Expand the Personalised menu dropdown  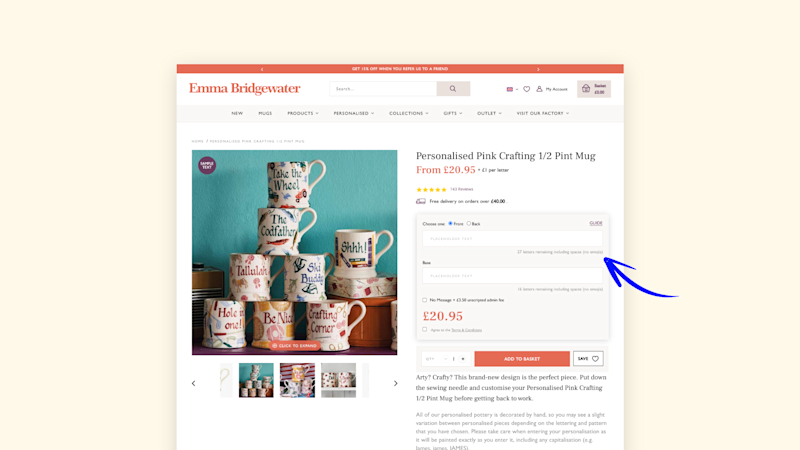pos(354,113)
